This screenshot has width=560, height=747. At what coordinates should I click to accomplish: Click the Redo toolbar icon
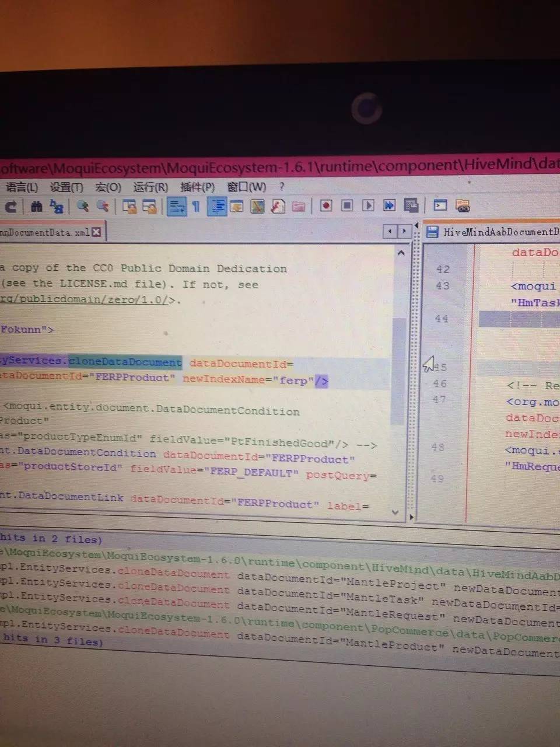10,206
